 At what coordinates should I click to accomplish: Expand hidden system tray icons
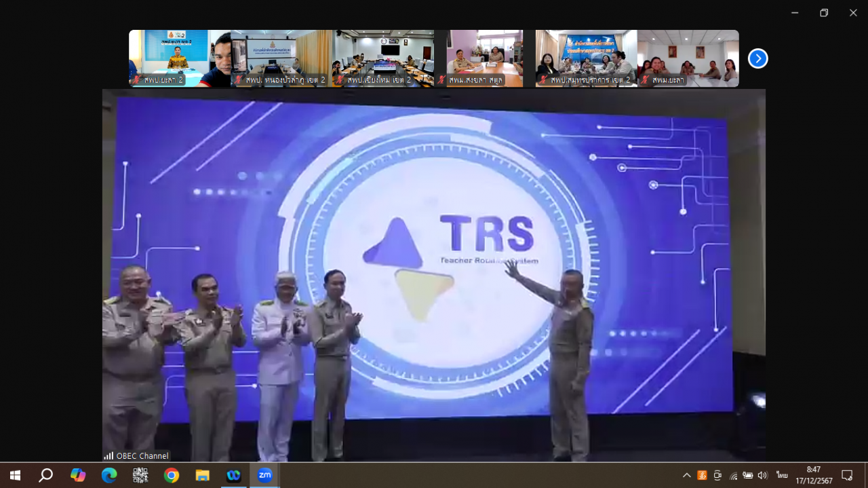point(686,475)
